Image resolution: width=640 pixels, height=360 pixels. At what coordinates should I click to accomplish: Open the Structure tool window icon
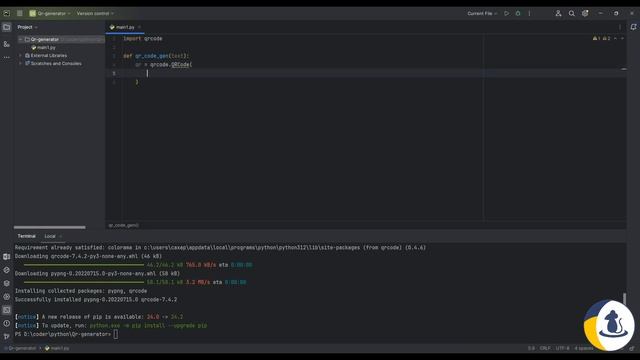pyautogui.click(x=7, y=44)
